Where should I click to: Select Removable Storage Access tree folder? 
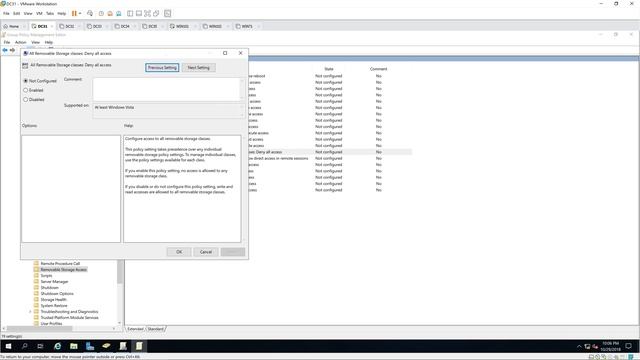[x=63, y=269]
